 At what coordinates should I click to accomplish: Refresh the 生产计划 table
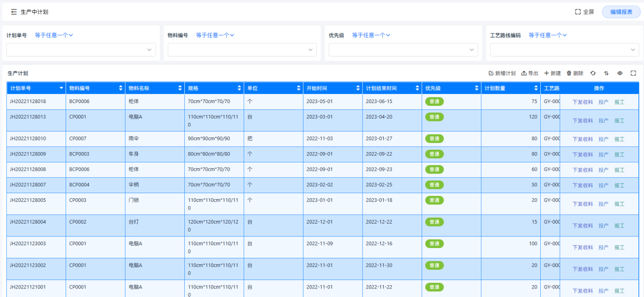pos(593,73)
